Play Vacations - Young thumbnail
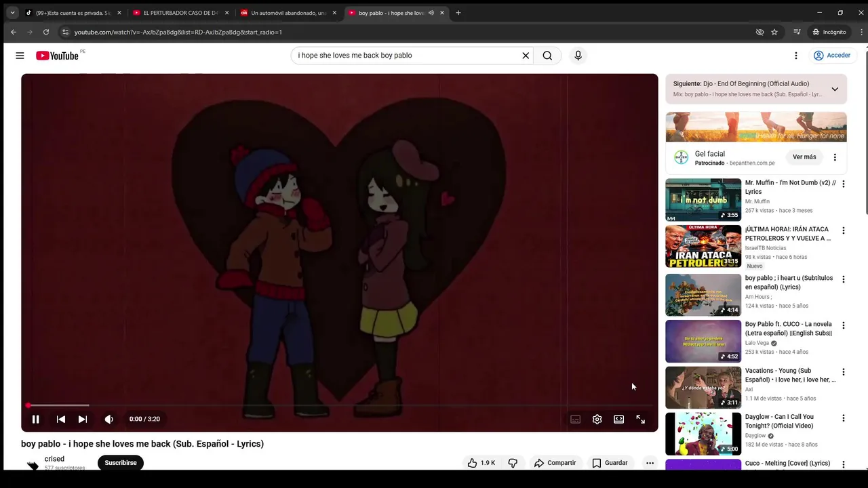The height and width of the screenshot is (488, 868). click(703, 388)
